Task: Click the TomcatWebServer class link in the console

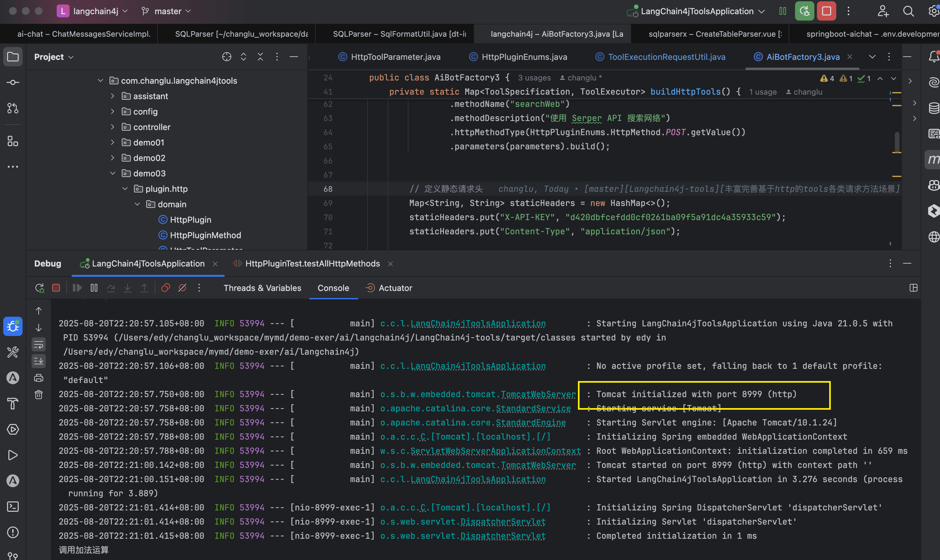Action: tap(538, 394)
